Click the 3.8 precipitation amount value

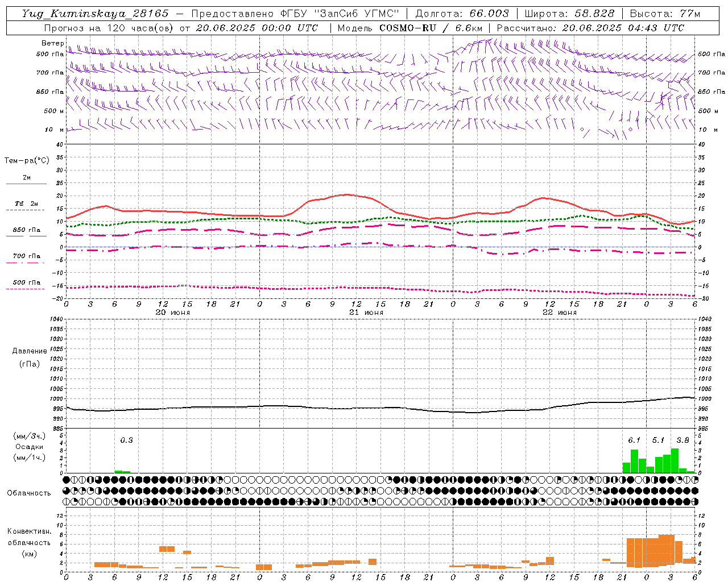(x=682, y=440)
